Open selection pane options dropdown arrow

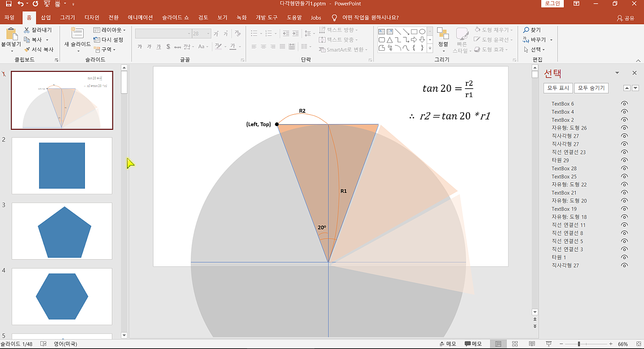tap(617, 73)
